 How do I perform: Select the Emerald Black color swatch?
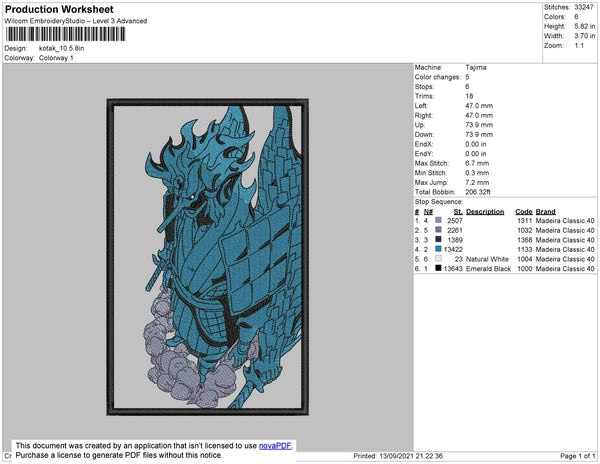pos(439,269)
